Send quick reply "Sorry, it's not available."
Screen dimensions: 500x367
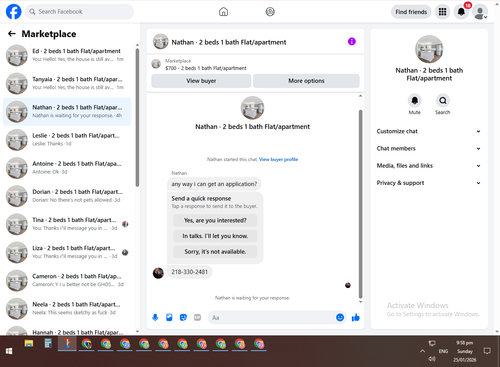click(215, 252)
